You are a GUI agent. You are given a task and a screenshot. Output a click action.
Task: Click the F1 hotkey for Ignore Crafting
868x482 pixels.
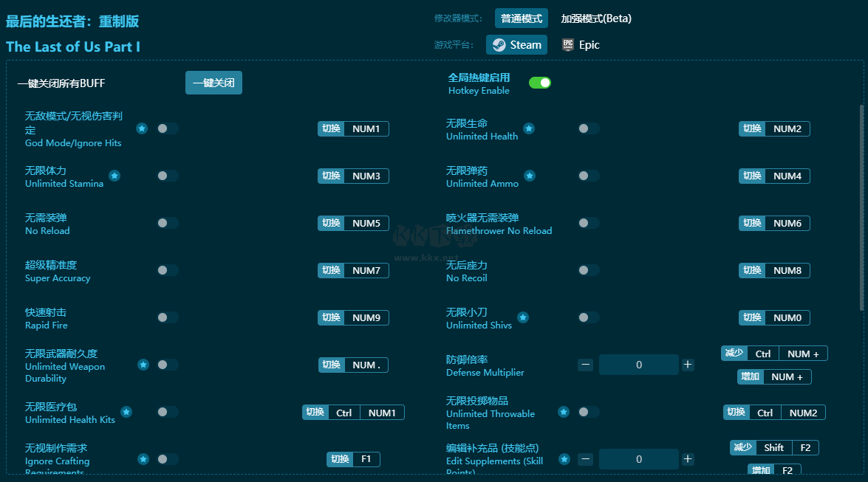(353, 459)
